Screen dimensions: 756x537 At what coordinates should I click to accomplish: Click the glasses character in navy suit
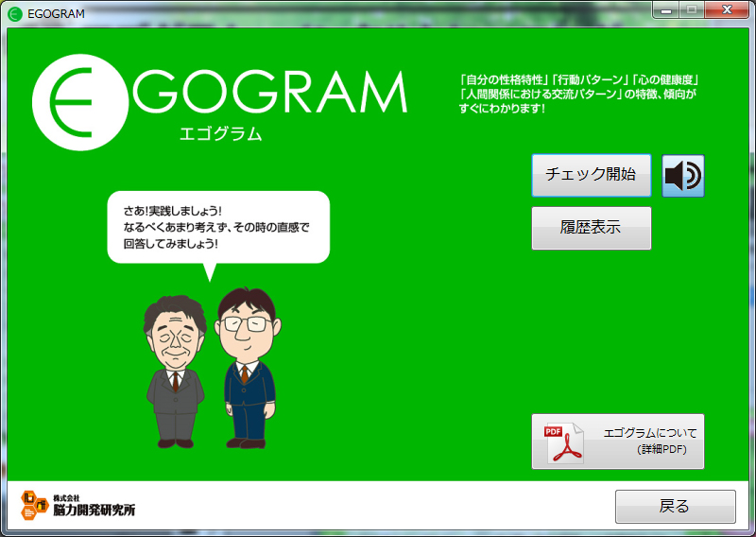pos(248,368)
